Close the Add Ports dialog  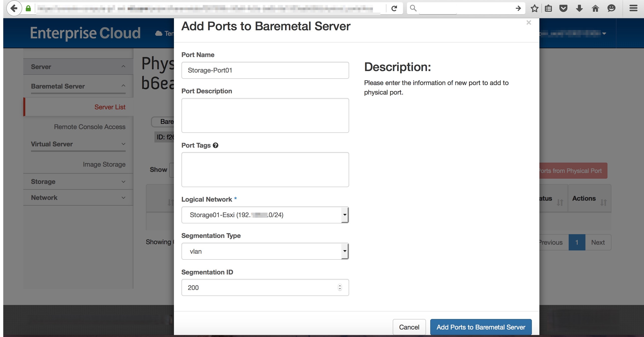point(529,23)
